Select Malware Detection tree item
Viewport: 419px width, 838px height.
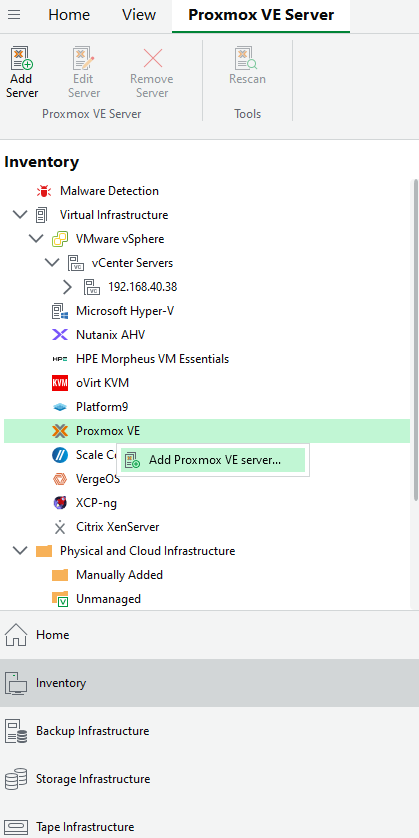coord(109,191)
